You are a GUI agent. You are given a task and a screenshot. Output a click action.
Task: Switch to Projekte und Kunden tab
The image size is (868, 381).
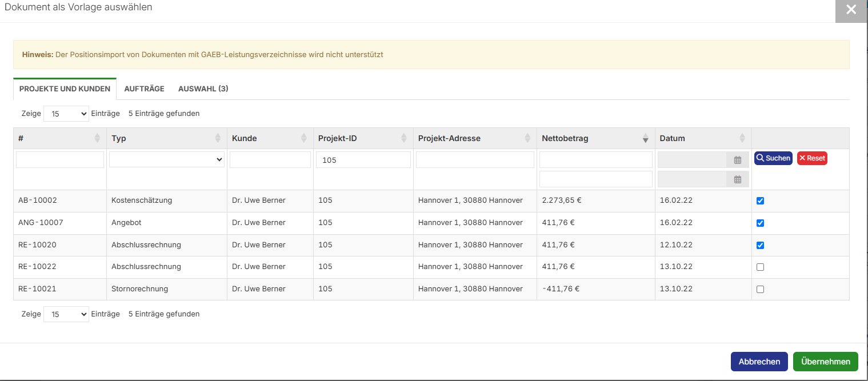point(65,89)
